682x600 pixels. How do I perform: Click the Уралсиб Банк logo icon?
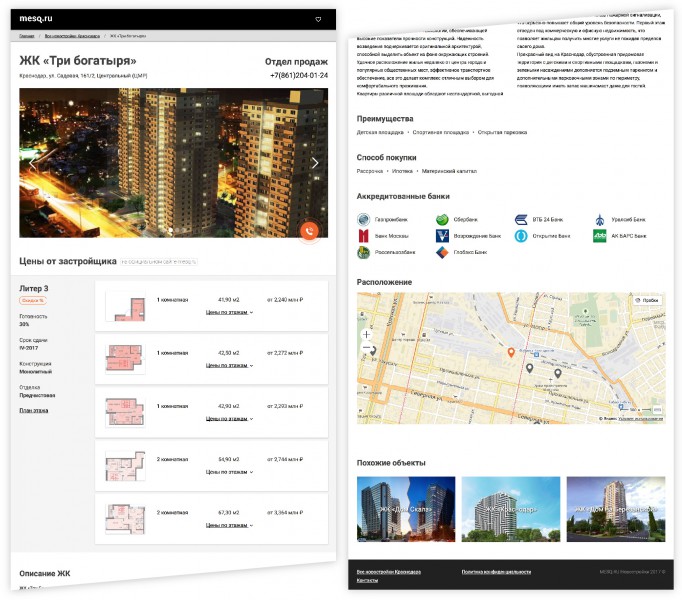coord(600,219)
